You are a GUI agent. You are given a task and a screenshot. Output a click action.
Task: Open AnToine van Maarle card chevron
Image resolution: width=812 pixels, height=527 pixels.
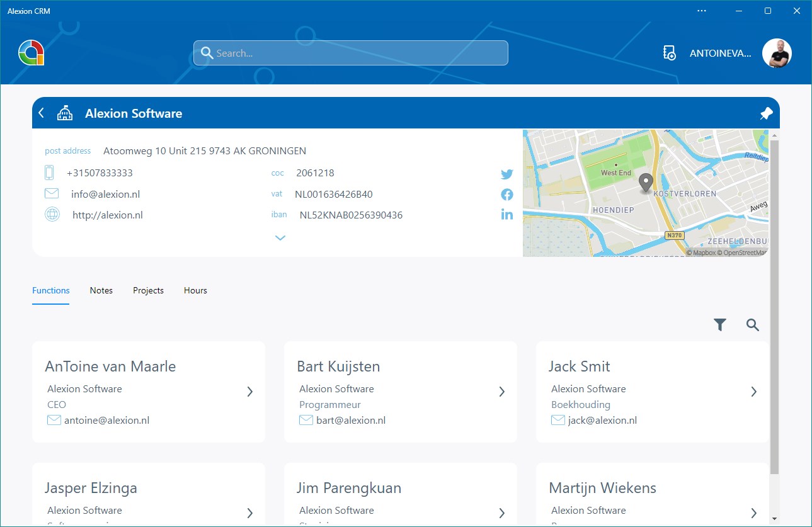coord(250,392)
